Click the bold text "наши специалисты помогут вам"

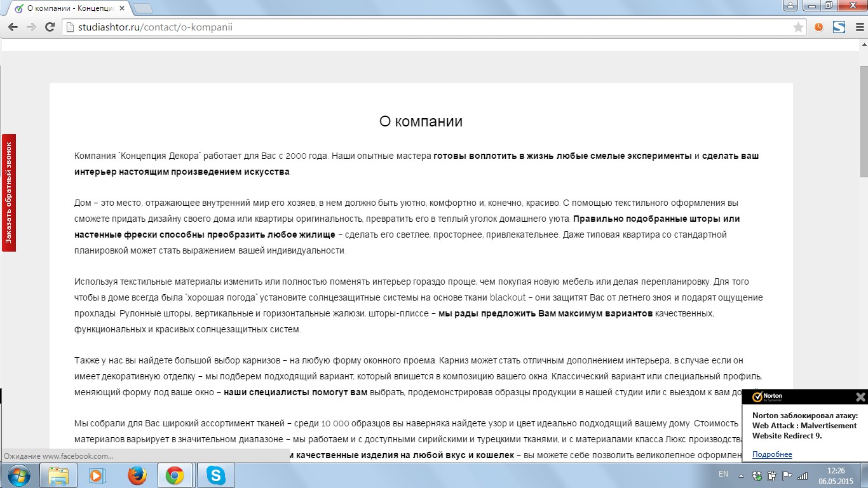(x=295, y=392)
